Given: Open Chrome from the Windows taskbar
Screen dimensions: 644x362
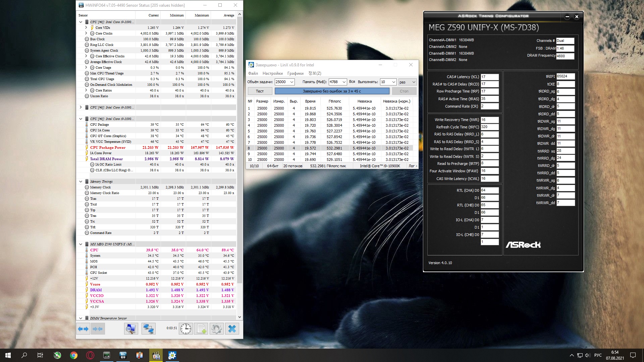Looking at the screenshot, I should [74, 355].
